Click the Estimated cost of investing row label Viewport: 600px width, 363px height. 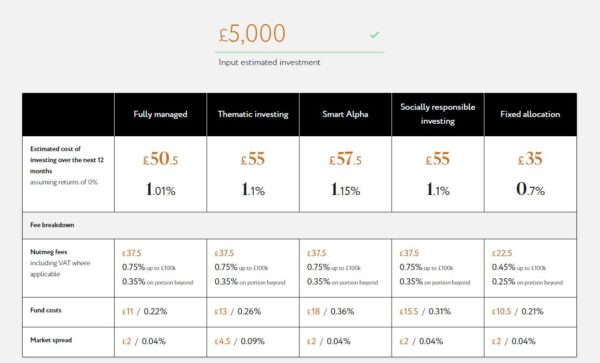coord(67,160)
